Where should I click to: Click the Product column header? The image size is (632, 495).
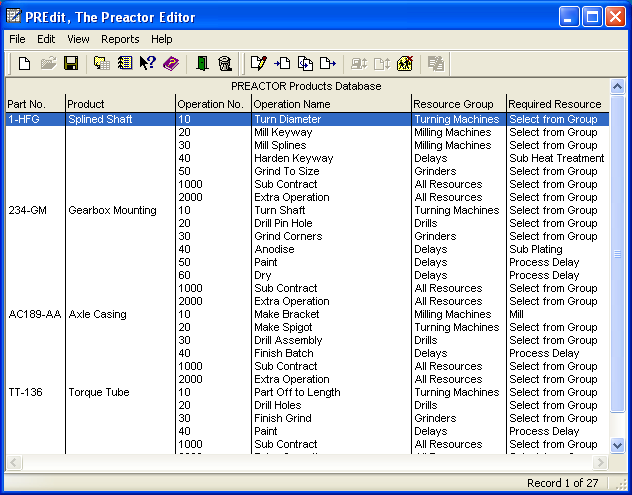click(x=121, y=104)
